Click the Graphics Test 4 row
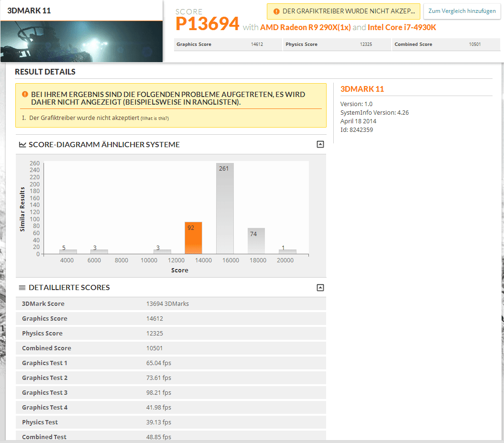The image size is (504, 443). 171,407
